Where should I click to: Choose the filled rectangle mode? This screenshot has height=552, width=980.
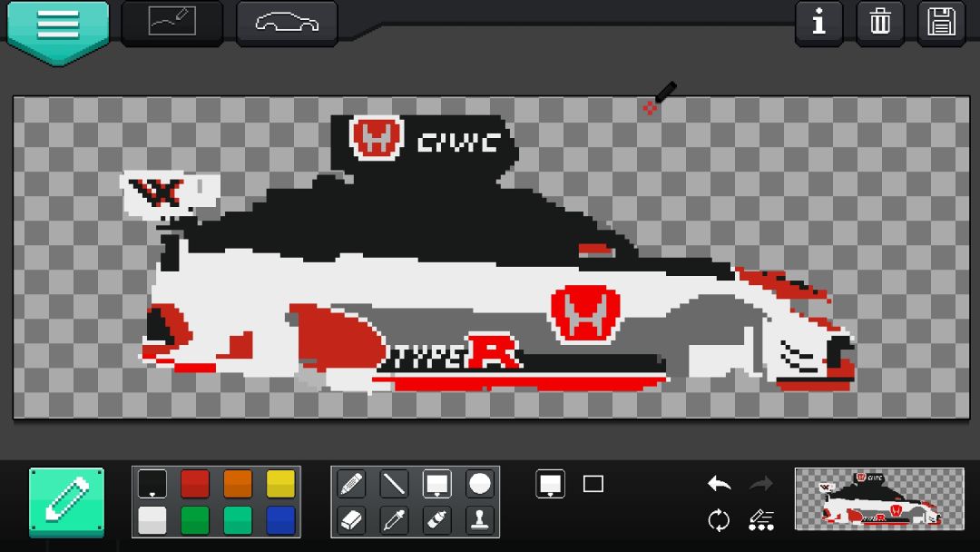pos(550,483)
